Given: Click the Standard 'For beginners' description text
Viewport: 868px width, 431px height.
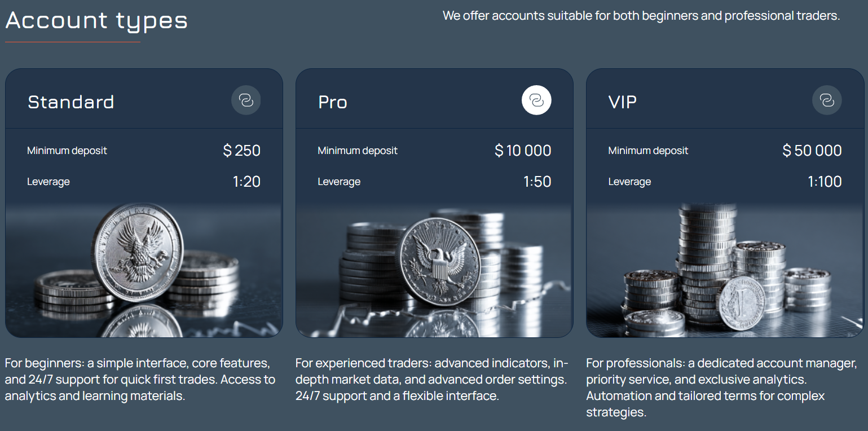Looking at the screenshot, I should 140,379.
